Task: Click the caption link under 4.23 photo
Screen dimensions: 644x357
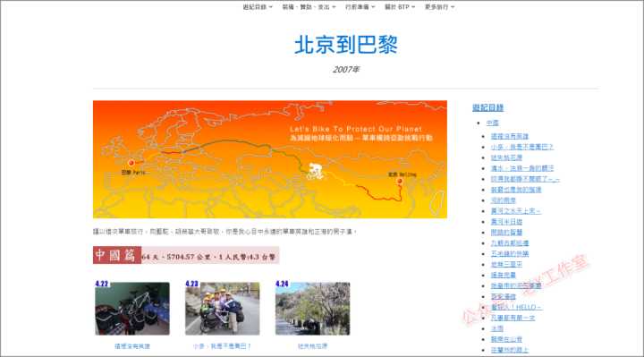Action: pos(222,346)
